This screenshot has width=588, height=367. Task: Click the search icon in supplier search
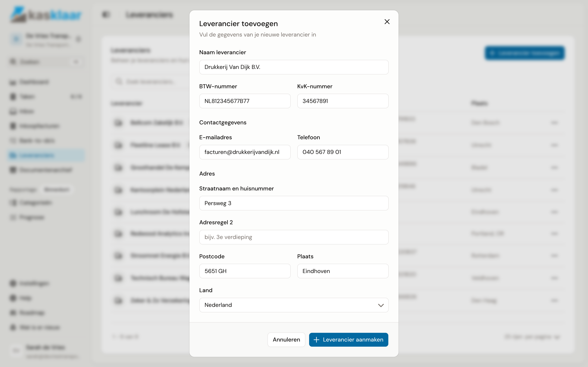tap(119, 82)
